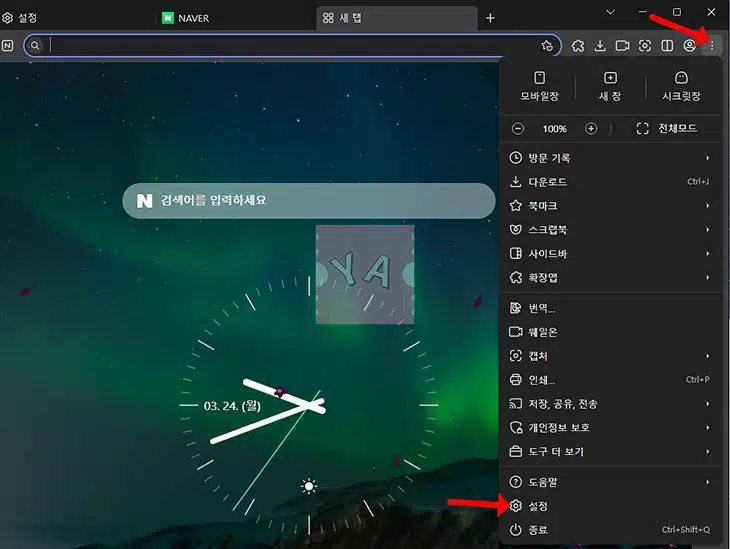730x549 pixels.
Task: Open 모바일창 mobile window
Action: [539, 85]
